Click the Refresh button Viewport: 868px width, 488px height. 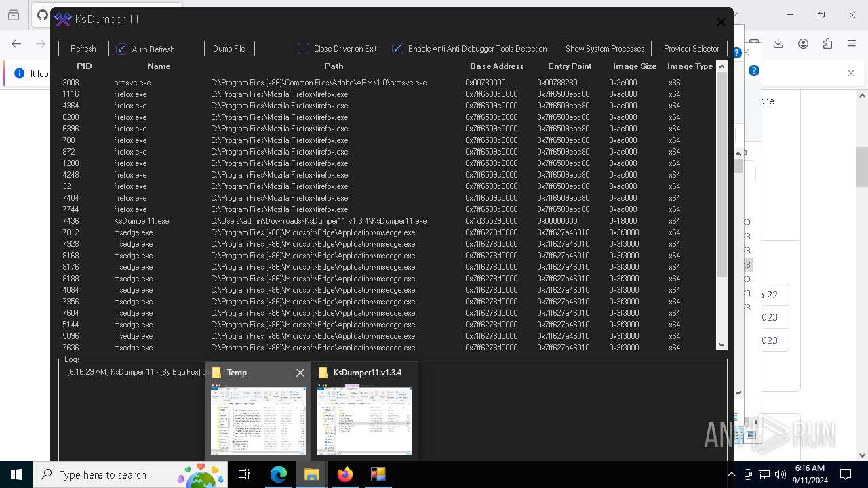83,49
